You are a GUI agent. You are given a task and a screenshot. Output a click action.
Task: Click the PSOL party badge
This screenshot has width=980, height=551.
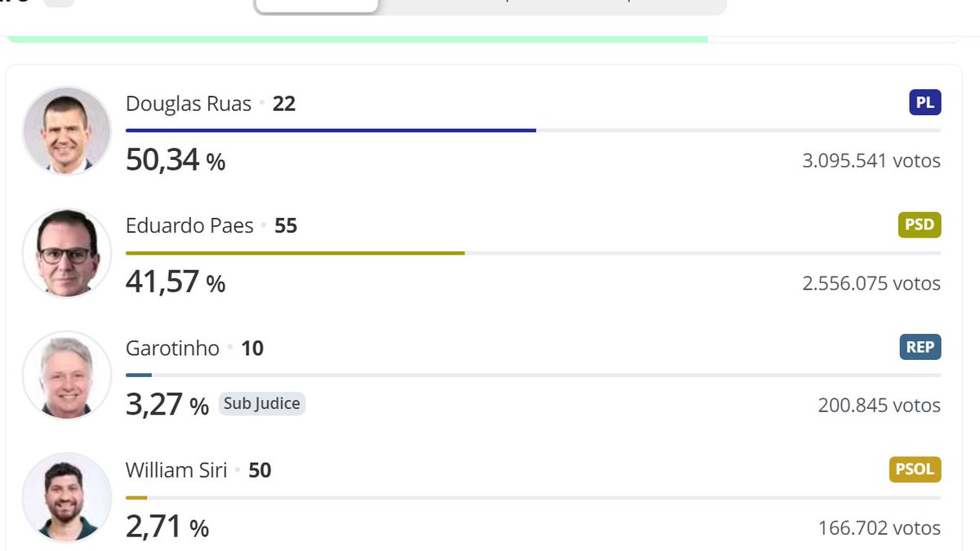click(915, 469)
